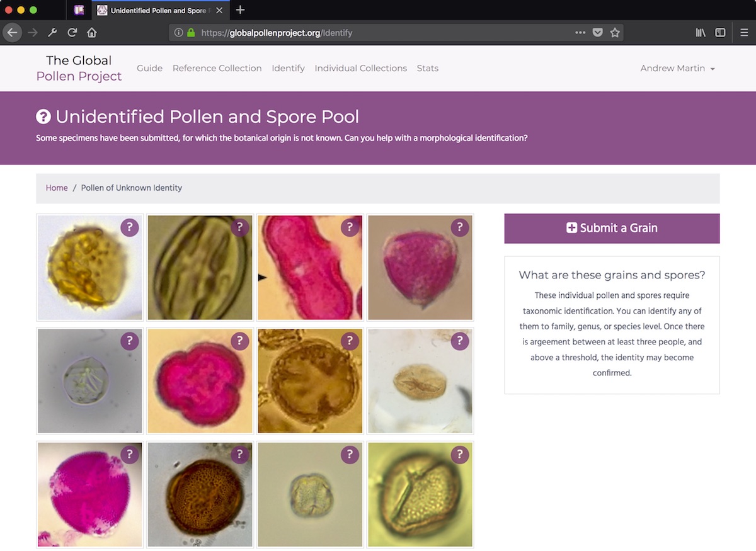Open the Firefox hamburger menu

coord(744,33)
